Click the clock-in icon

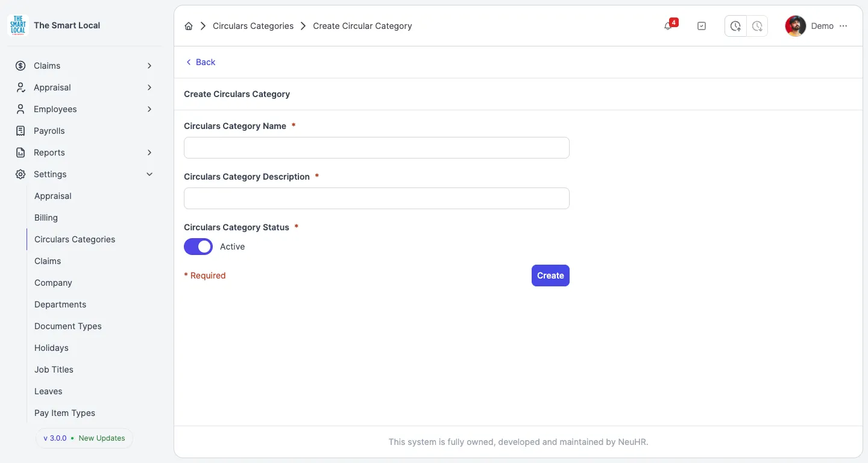pos(735,26)
